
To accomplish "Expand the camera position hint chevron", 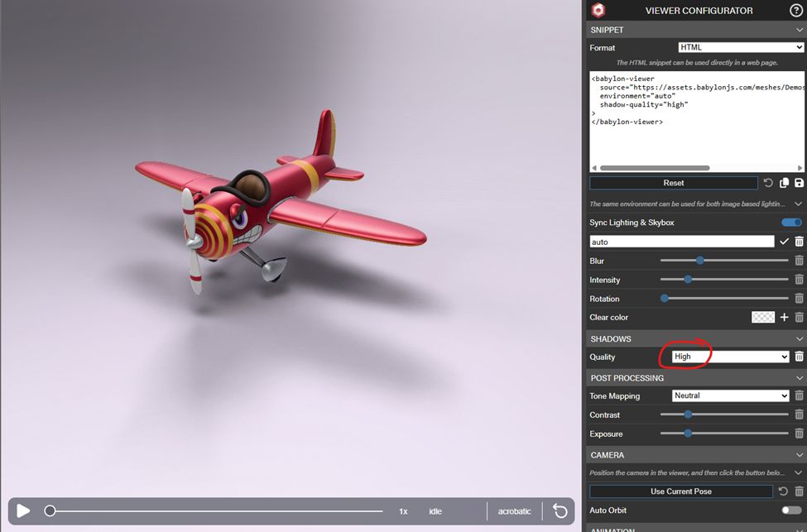I will click(x=798, y=472).
